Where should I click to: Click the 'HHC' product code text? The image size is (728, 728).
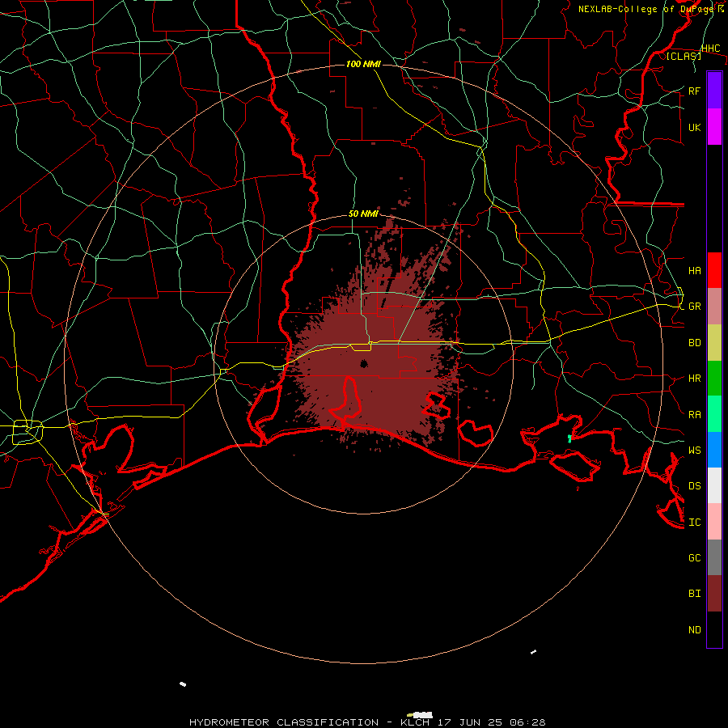710,49
